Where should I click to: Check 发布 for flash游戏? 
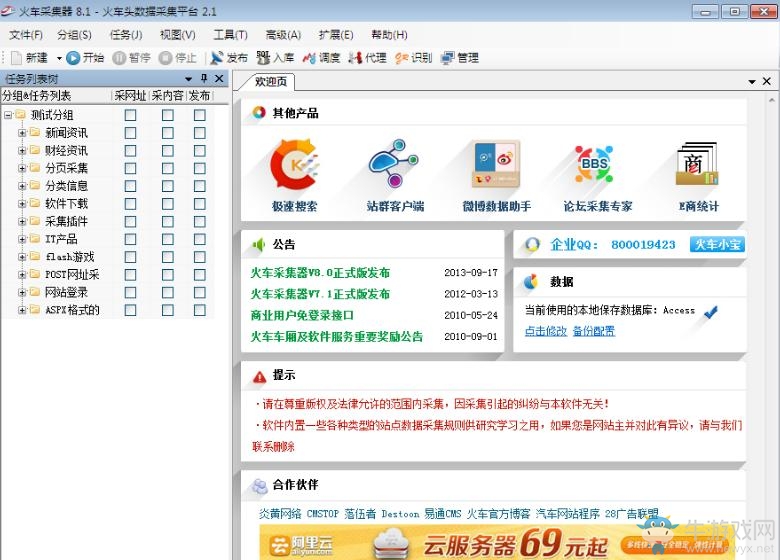(x=199, y=257)
